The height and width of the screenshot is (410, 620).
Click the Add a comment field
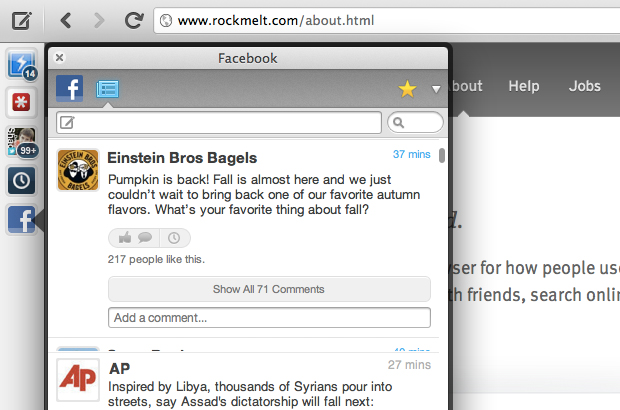[269, 317]
